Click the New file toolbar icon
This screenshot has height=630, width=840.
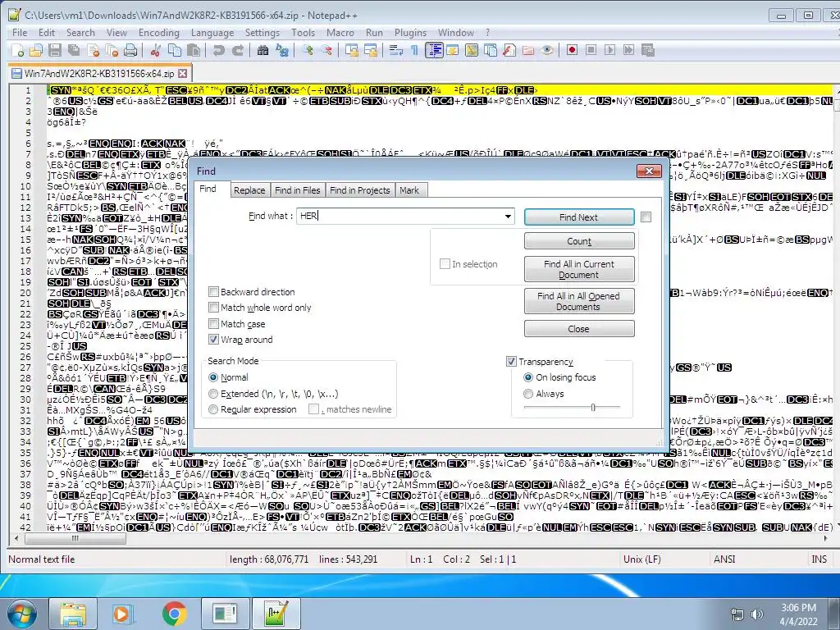tap(18, 50)
